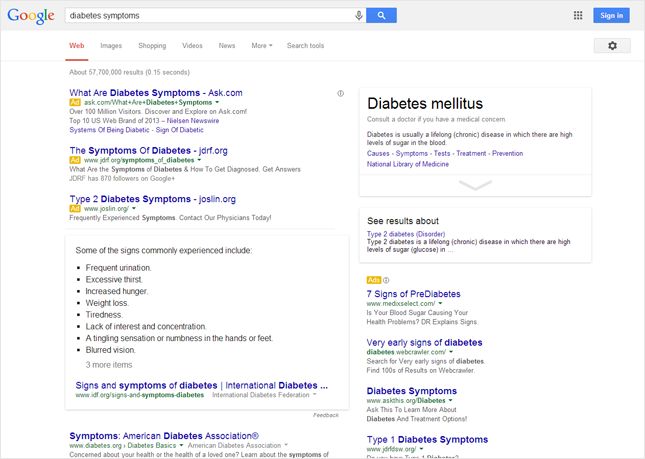The width and height of the screenshot is (645, 459).
Task: Open the jdrf.org ad URL dropdown arrow
Action: (x=199, y=160)
